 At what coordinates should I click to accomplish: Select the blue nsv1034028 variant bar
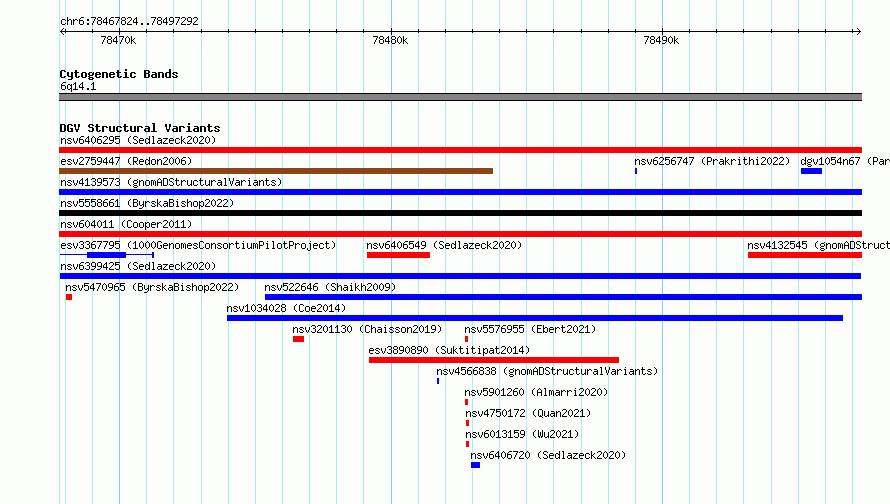(535, 318)
